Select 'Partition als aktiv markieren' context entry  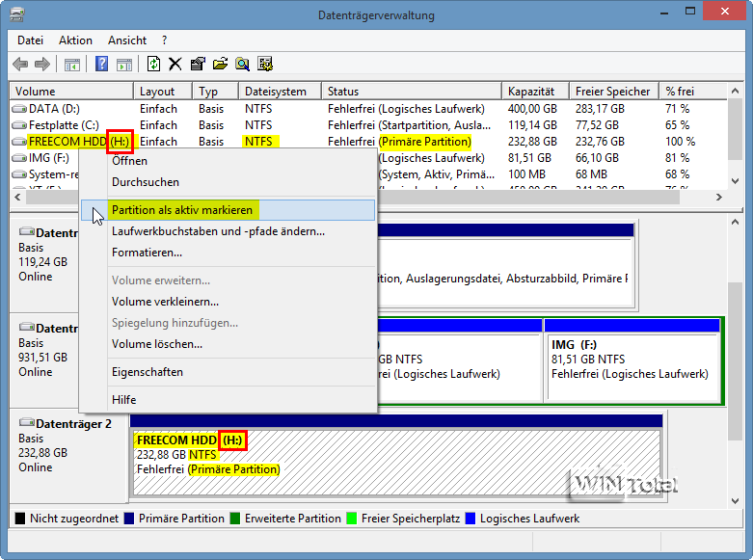[x=182, y=210]
